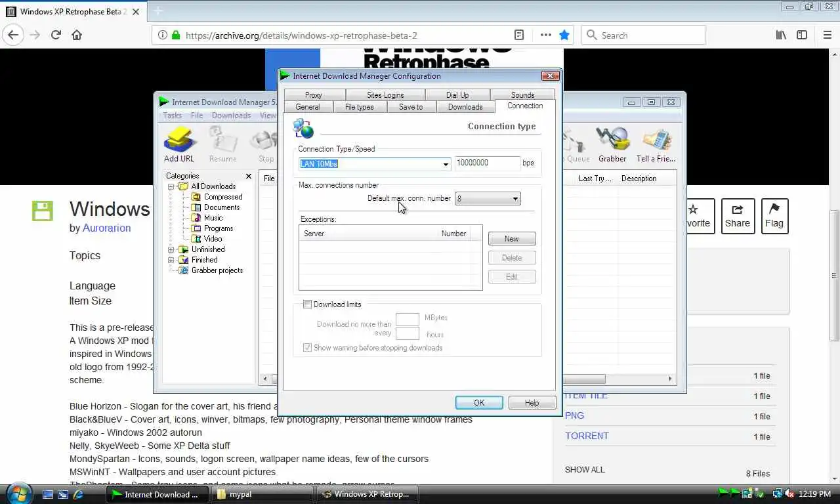The height and width of the screenshot is (504, 840).
Task: Click the Help button in the dialog
Action: [532, 403]
